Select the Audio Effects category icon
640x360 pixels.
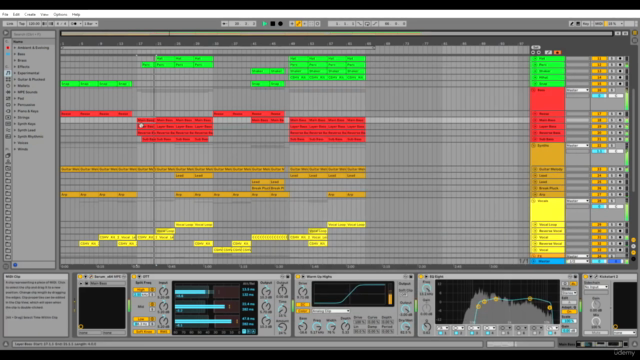[8, 92]
